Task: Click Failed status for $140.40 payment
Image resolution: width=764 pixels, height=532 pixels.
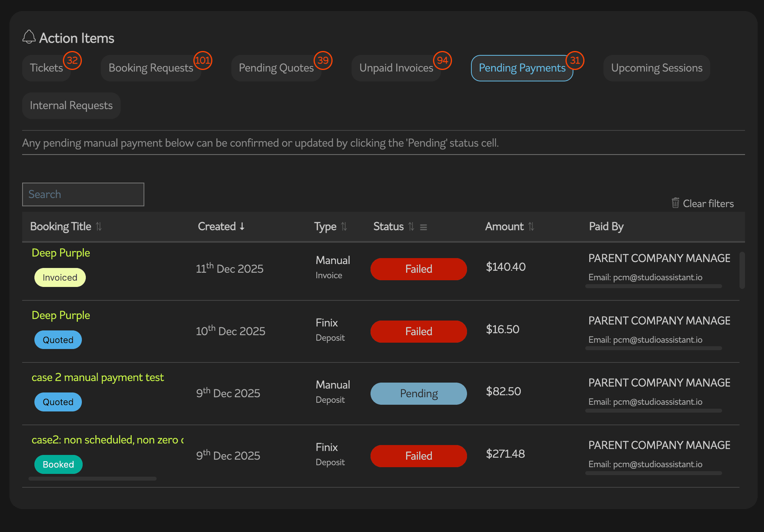Action: (x=419, y=269)
